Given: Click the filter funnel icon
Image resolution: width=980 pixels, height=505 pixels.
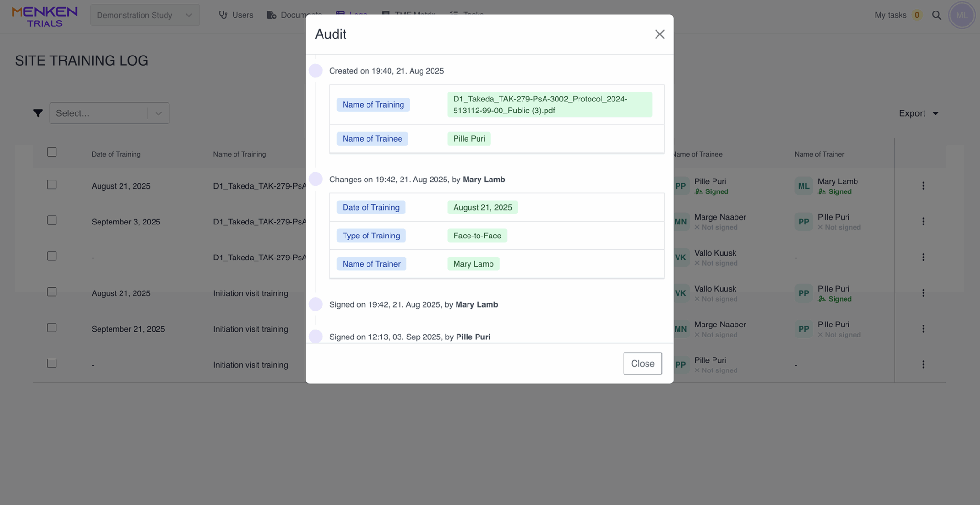Looking at the screenshot, I should coord(38,113).
